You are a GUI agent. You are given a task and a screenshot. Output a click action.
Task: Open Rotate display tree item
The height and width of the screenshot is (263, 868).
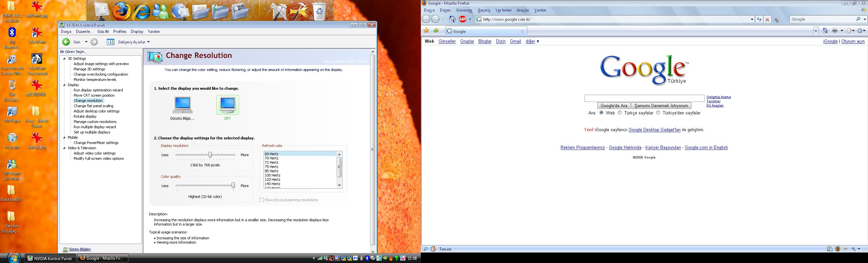point(85,116)
